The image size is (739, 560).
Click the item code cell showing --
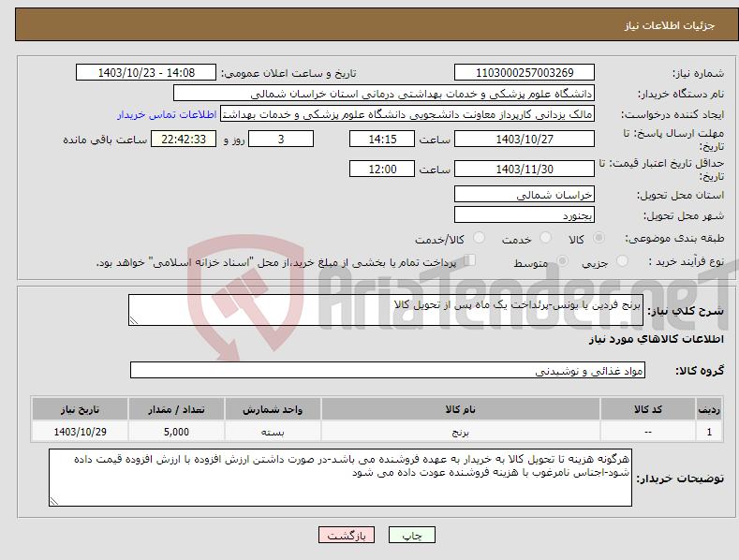(648, 432)
